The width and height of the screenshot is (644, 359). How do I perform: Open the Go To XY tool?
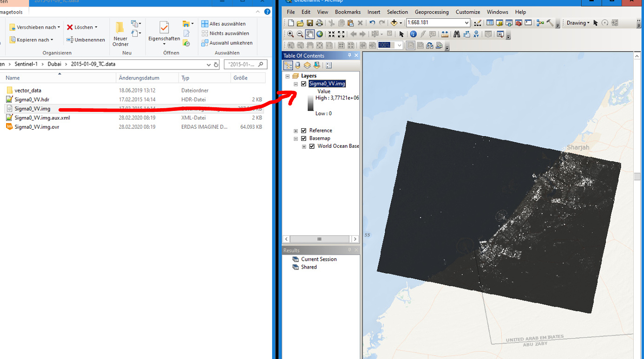476,35
